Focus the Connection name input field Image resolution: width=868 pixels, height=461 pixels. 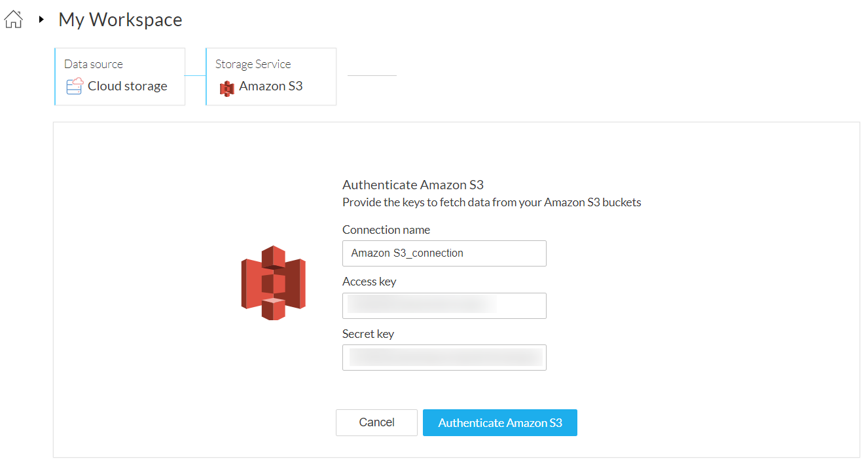tap(444, 253)
